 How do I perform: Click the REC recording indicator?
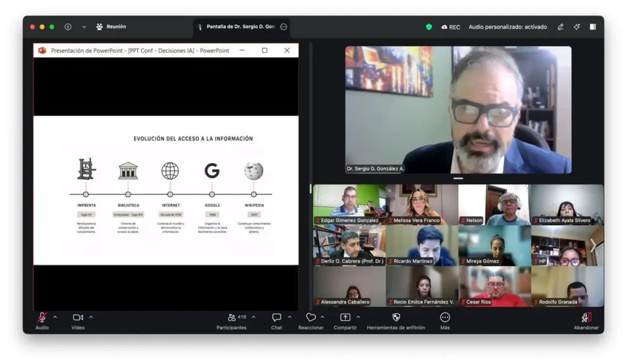451,27
